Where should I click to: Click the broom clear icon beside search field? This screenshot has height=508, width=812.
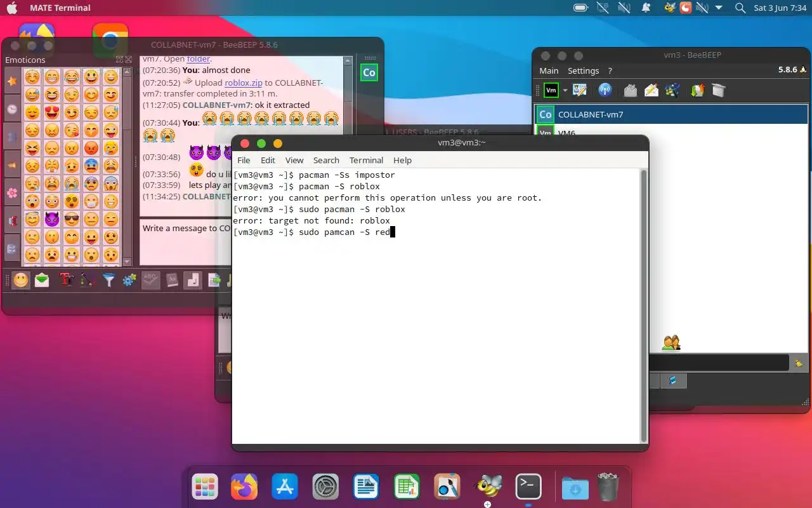(x=799, y=363)
